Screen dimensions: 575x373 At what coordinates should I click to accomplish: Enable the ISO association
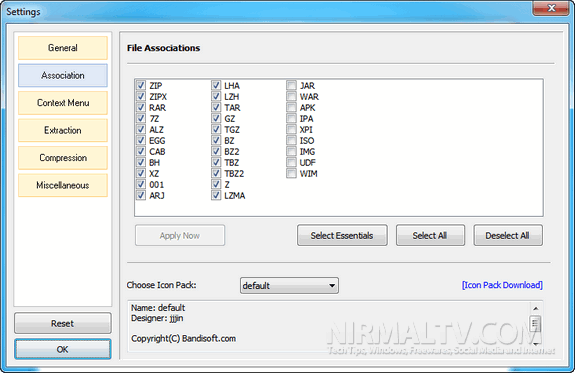pos(292,140)
